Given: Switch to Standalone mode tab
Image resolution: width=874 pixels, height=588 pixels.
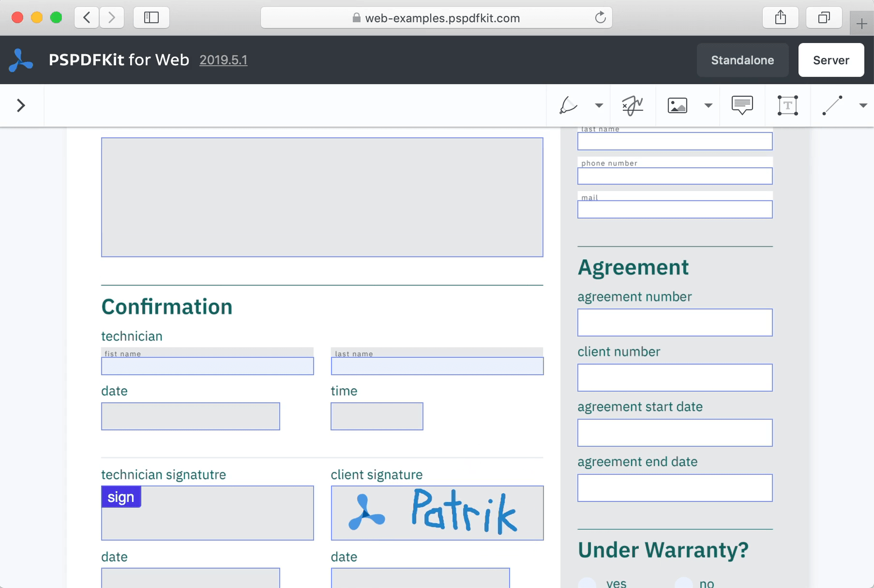Looking at the screenshot, I should coord(742,60).
